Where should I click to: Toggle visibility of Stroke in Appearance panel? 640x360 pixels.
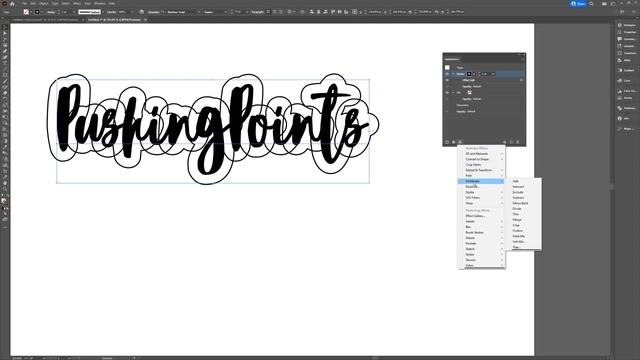click(447, 74)
